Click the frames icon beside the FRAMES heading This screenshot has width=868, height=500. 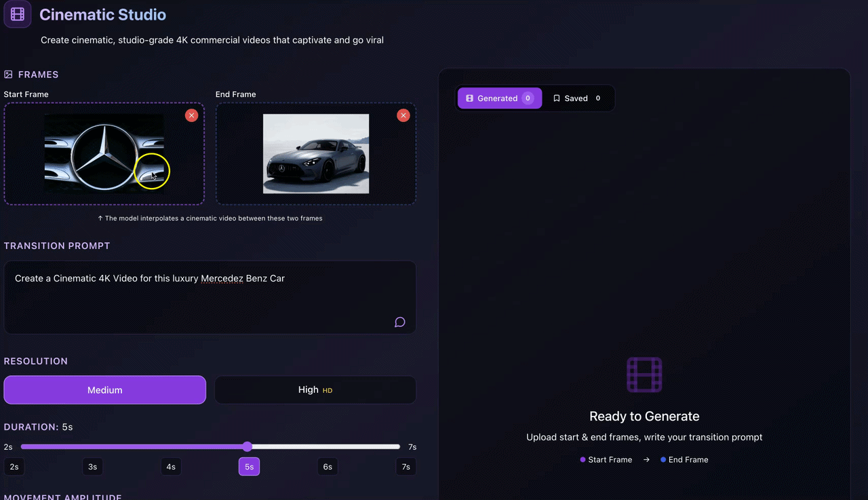tap(8, 74)
